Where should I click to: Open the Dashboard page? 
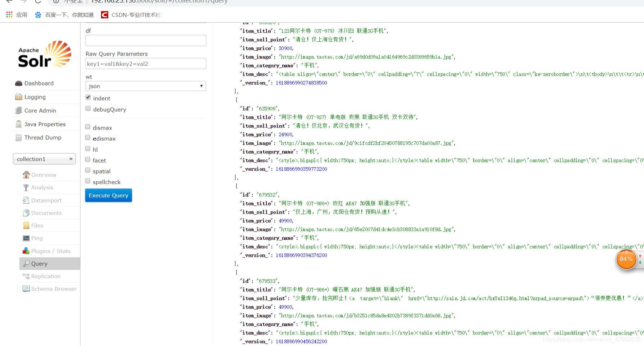click(39, 83)
